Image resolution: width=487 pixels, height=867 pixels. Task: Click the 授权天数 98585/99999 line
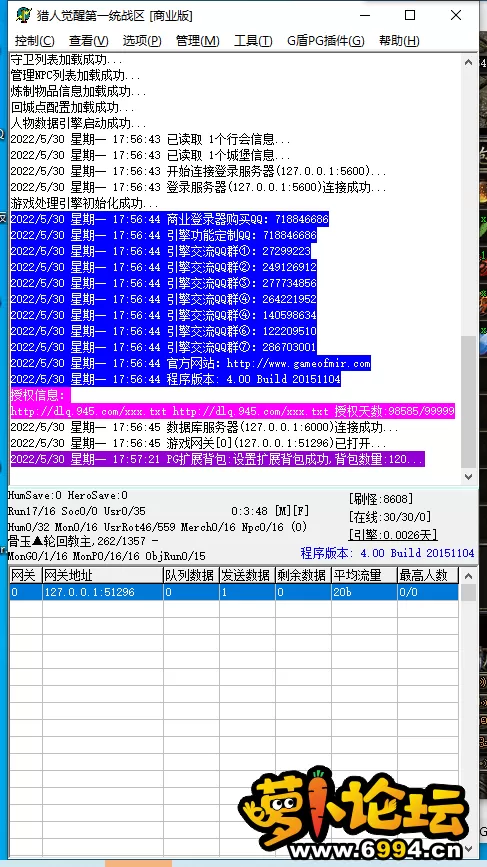pos(233,411)
